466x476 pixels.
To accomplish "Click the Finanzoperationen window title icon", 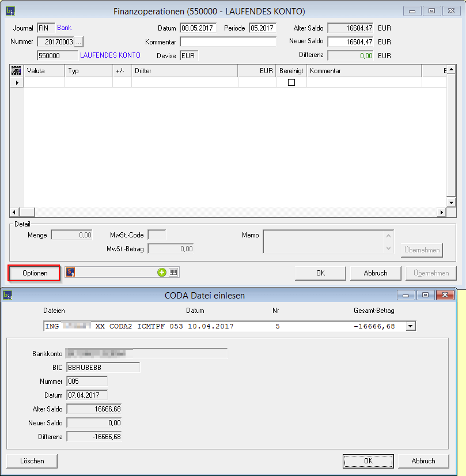I will (10, 11).
